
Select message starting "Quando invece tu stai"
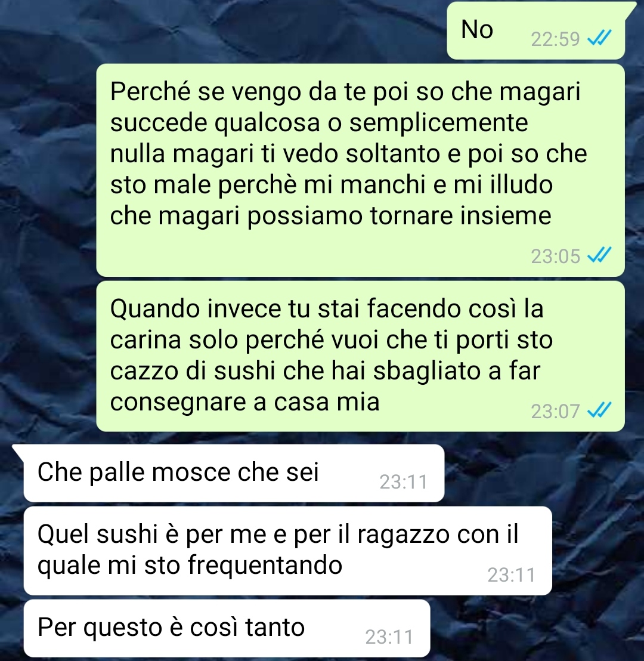tap(360, 356)
